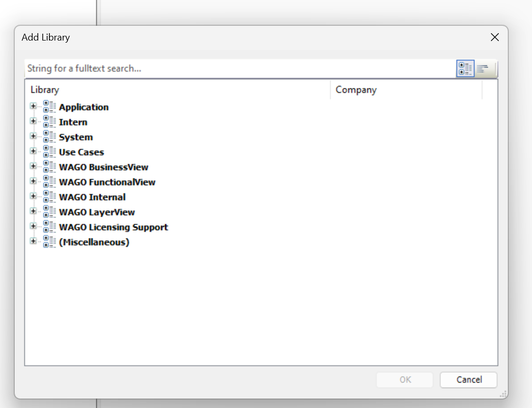The width and height of the screenshot is (532, 408).
Task: Click the WAGO BusinessView category icon
Action: (49, 166)
